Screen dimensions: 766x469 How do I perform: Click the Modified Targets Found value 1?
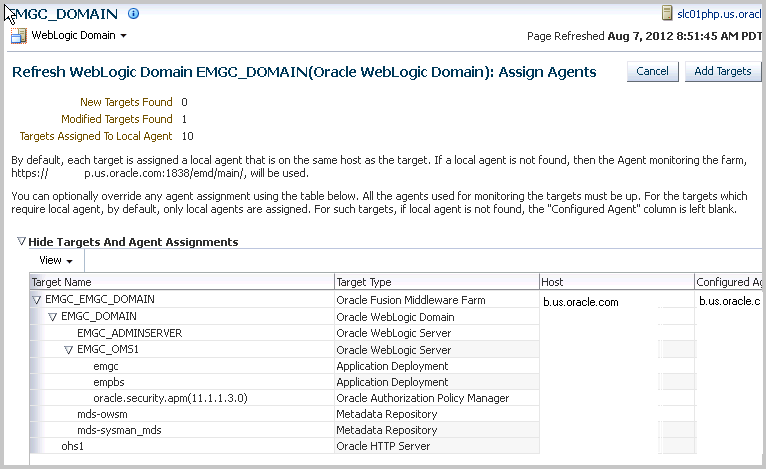184,119
